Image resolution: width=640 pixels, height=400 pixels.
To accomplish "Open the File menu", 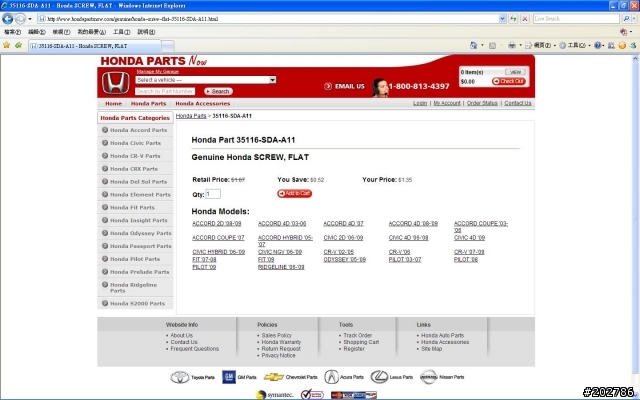I will click(12, 32).
